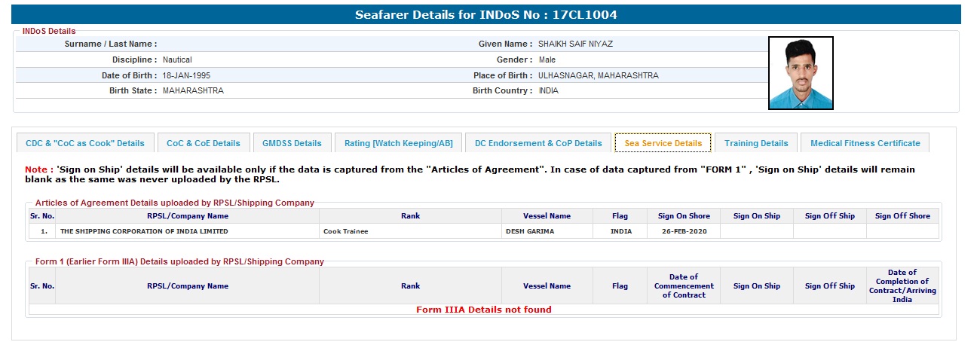Click the Shipping Corporation of India row

click(x=144, y=231)
